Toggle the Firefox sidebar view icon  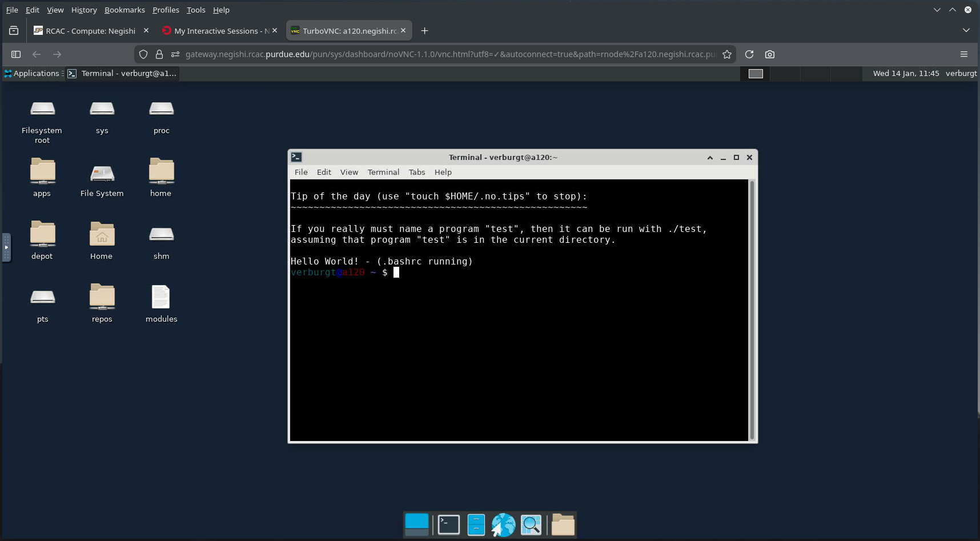pos(16,54)
